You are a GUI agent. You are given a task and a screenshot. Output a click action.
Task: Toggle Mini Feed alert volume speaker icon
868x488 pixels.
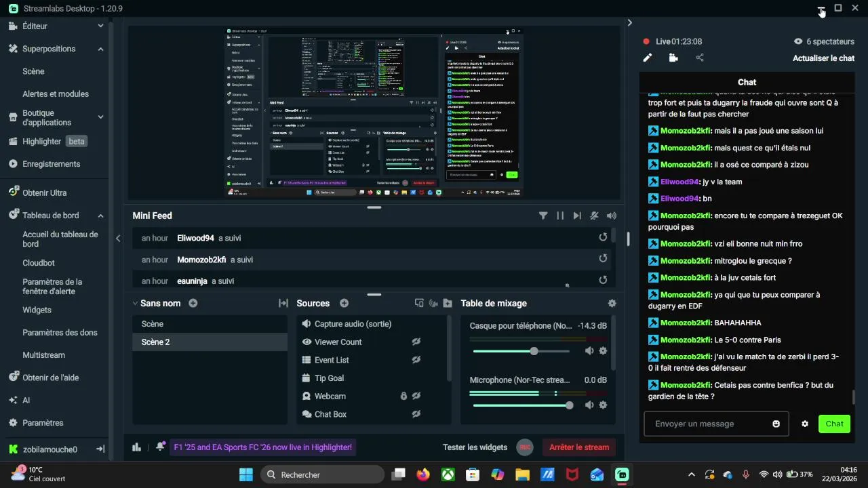click(612, 216)
